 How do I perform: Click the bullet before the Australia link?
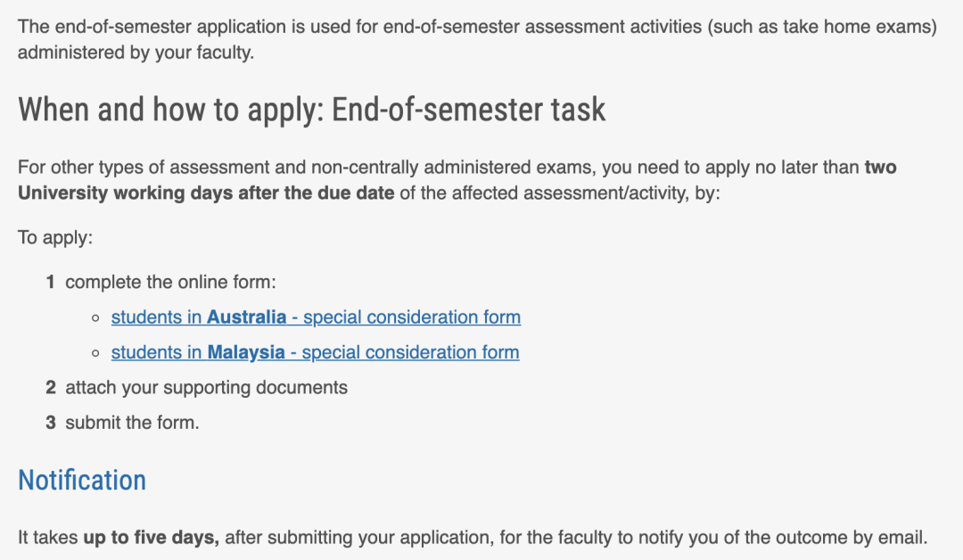pos(95,318)
